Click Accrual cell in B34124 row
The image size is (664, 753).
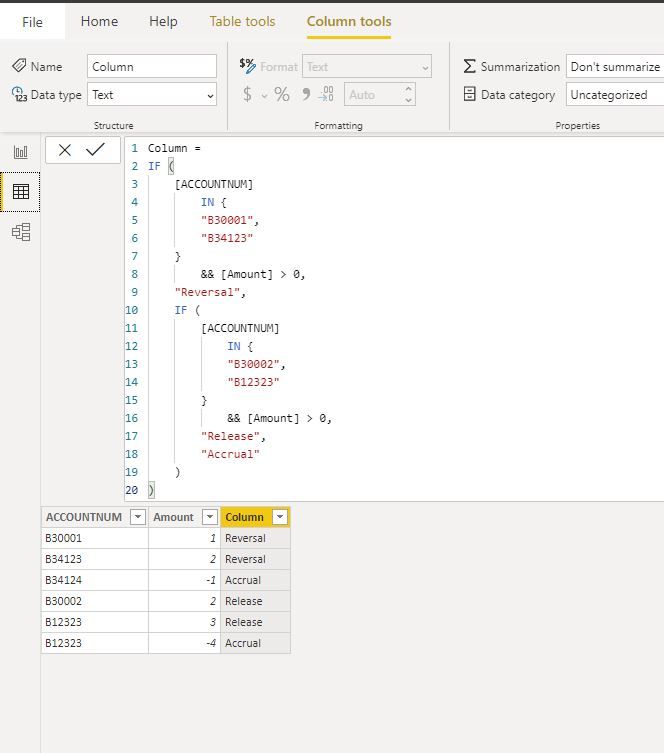255,580
